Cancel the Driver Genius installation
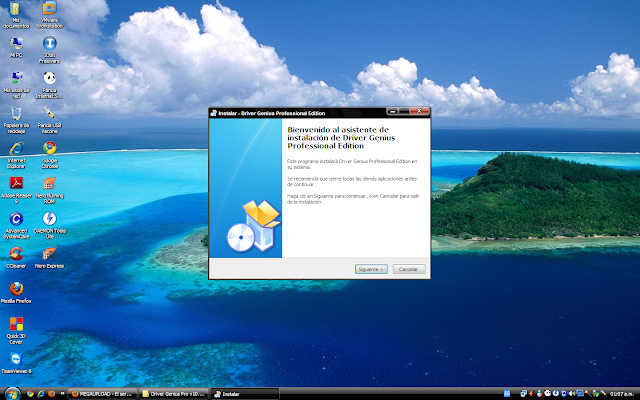The width and height of the screenshot is (640, 400). (409, 269)
